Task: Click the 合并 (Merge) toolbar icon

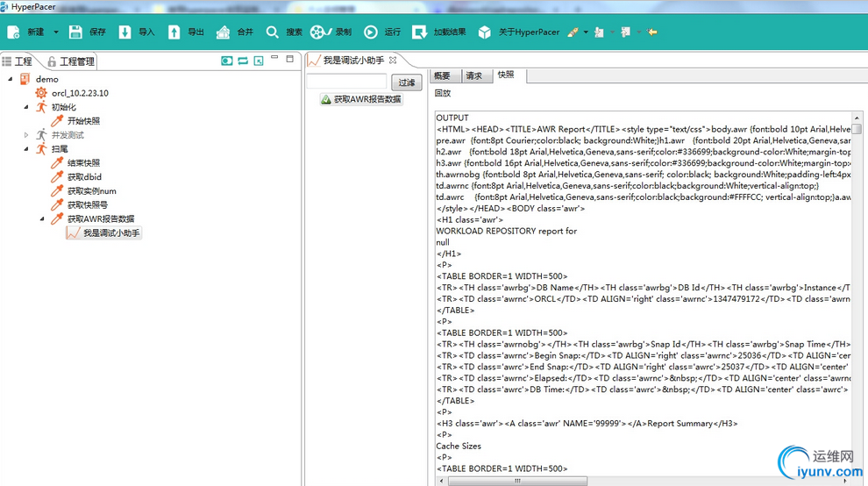Action: click(223, 32)
